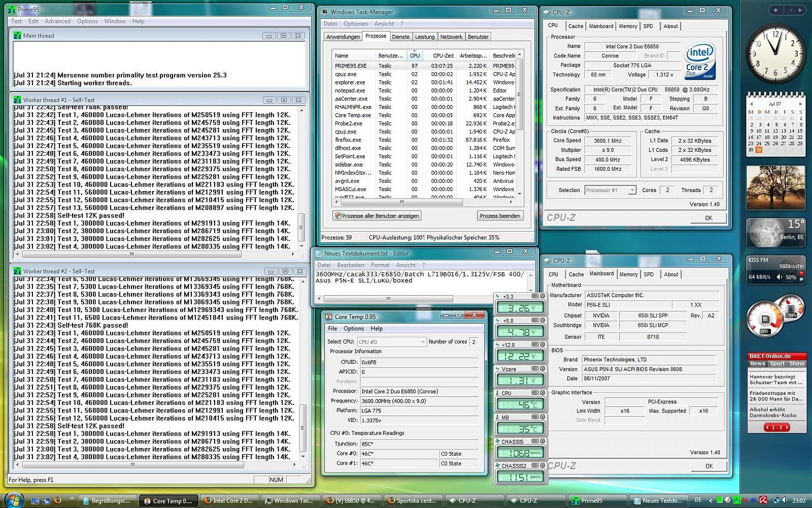Click vertical scrollbar of Worker thread #2
The height and width of the screenshot is (508, 812).
(x=303, y=367)
